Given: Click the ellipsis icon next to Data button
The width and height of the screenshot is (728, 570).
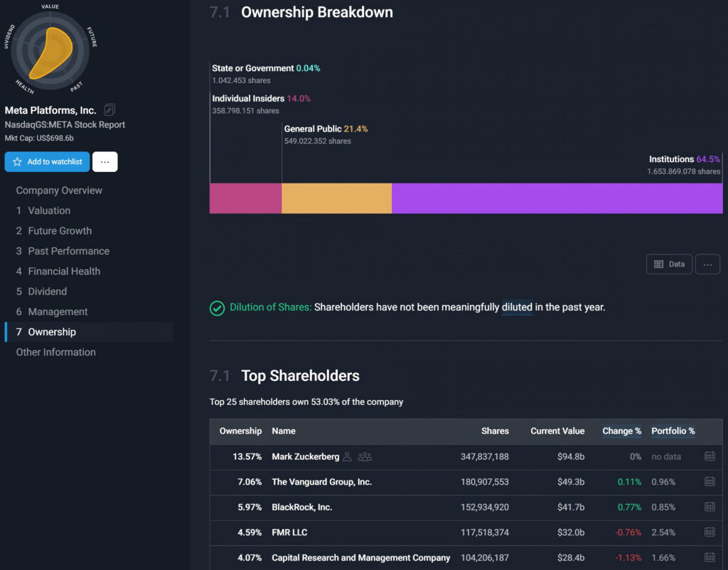Looking at the screenshot, I should [x=707, y=264].
